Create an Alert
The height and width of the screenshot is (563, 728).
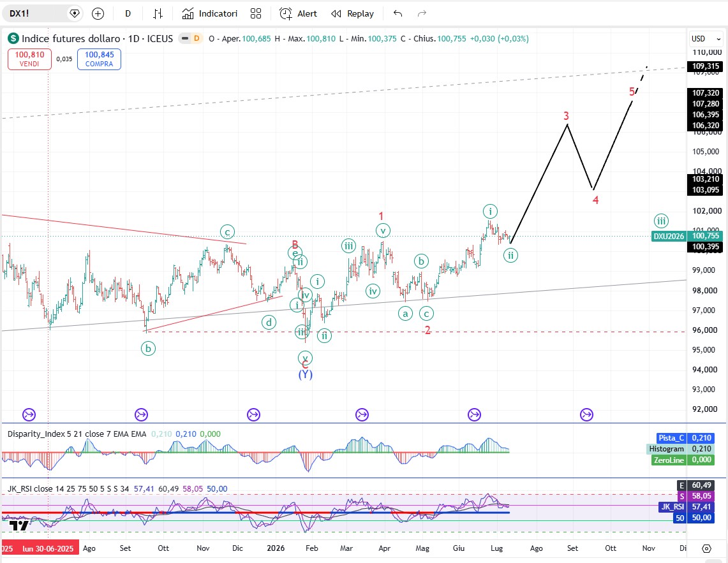pos(298,14)
